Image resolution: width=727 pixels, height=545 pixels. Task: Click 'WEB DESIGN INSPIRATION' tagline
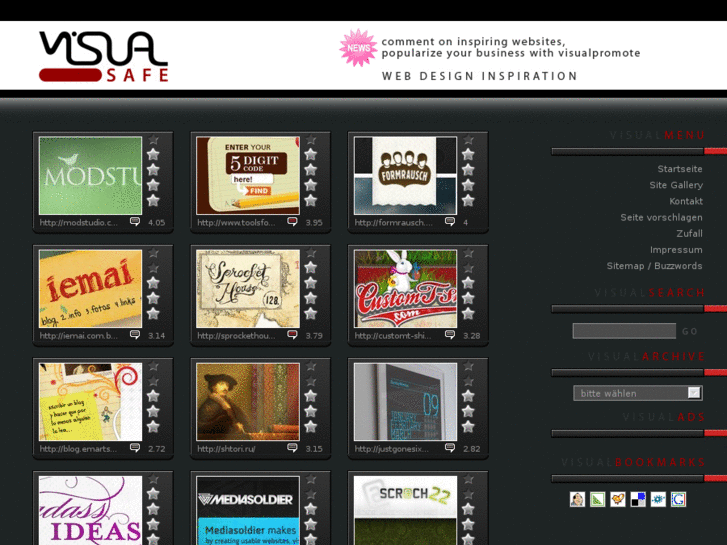point(480,76)
